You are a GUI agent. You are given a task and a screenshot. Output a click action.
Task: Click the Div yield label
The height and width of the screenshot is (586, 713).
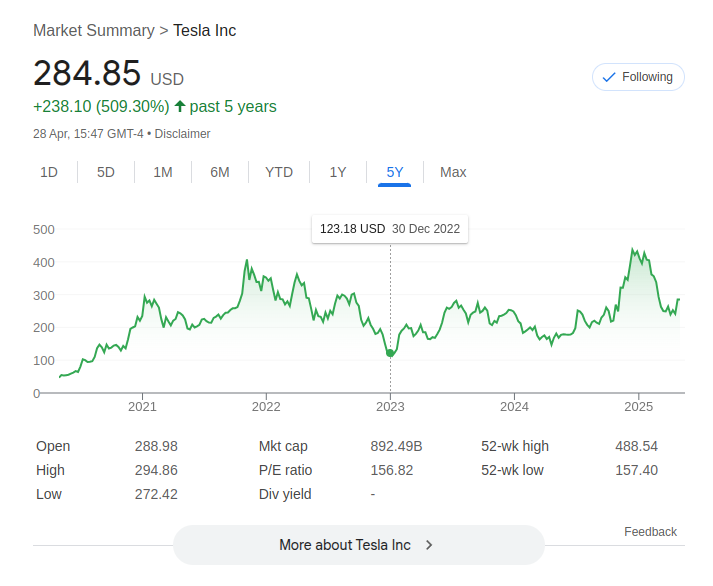pos(285,494)
